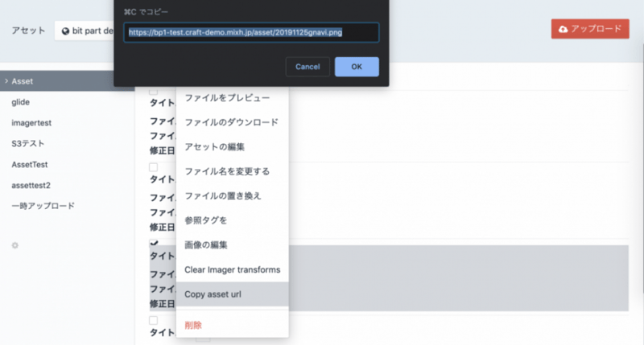Click the asset URL text field
This screenshot has height=345, width=644.
click(250, 32)
